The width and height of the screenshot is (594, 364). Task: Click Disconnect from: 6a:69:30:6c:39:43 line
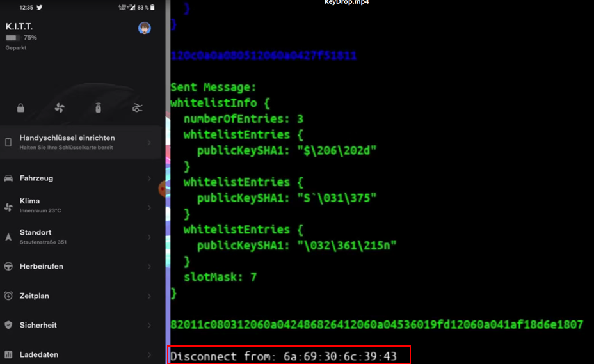coord(284,356)
